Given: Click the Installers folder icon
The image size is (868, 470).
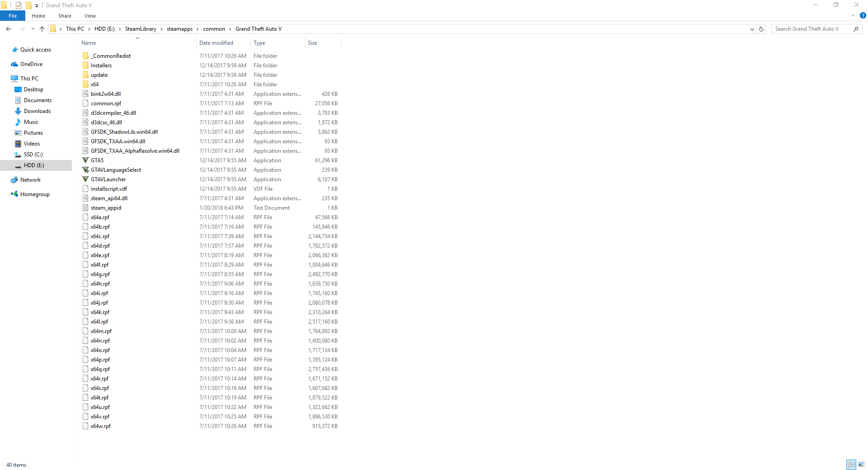Looking at the screenshot, I should click(85, 66).
